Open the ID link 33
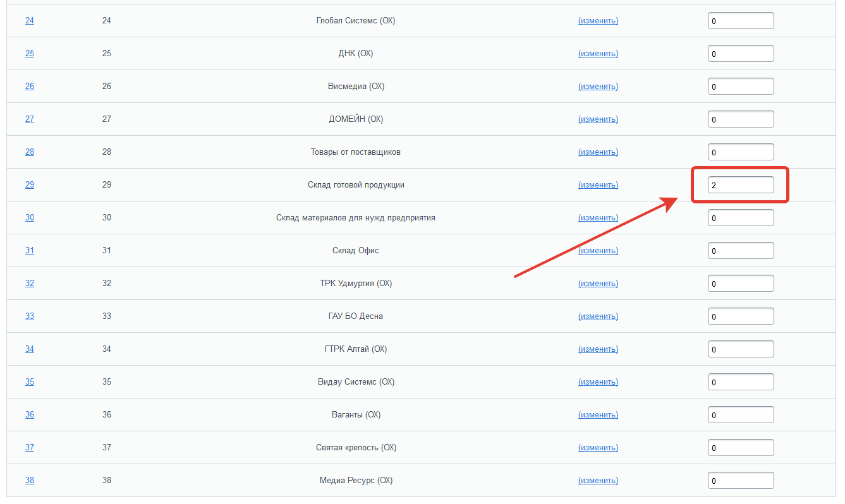845x504 pixels. click(x=30, y=316)
